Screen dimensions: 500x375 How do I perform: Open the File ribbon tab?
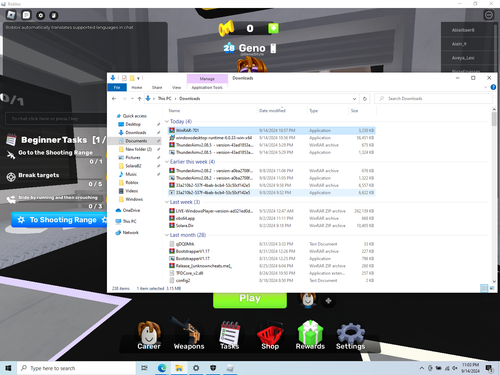(x=117, y=87)
